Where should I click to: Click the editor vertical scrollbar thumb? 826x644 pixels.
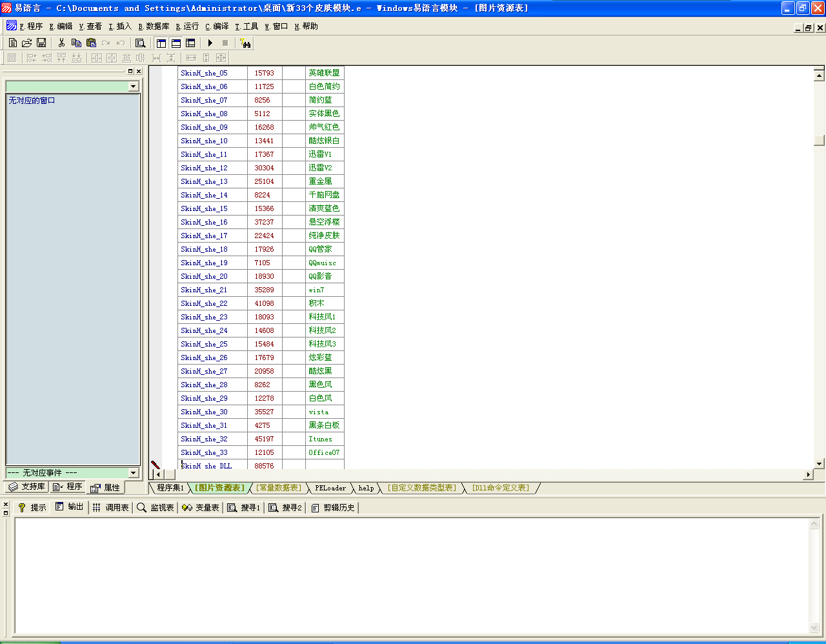coord(820,141)
